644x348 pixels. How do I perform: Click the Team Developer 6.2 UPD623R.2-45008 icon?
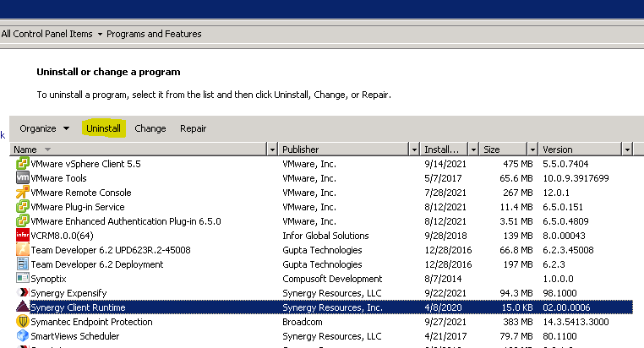23,250
